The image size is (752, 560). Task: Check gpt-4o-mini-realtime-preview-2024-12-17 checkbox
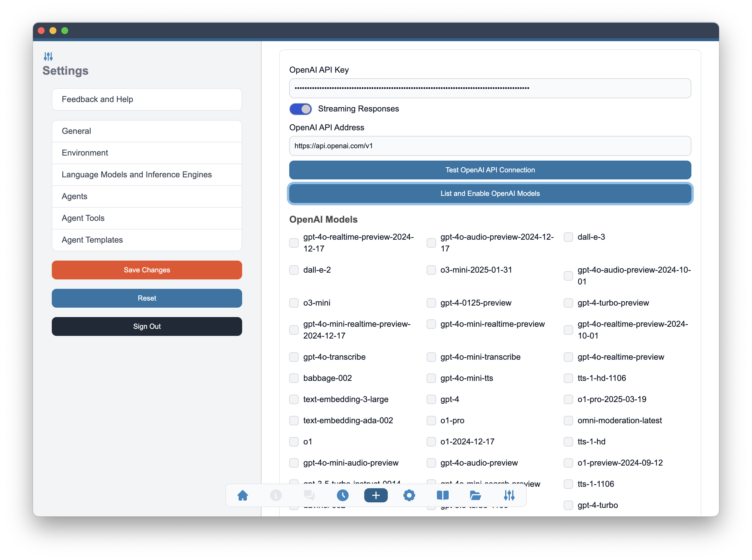click(x=294, y=330)
